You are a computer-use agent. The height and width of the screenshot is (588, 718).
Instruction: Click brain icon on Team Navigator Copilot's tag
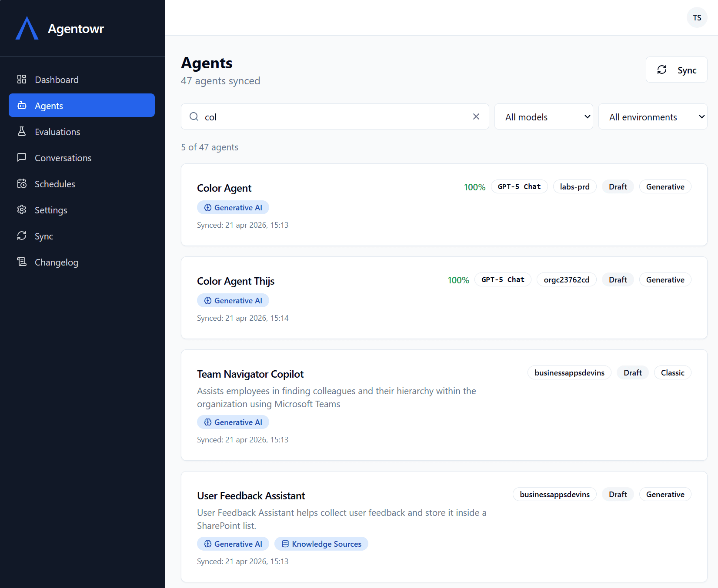[x=208, y=422]
